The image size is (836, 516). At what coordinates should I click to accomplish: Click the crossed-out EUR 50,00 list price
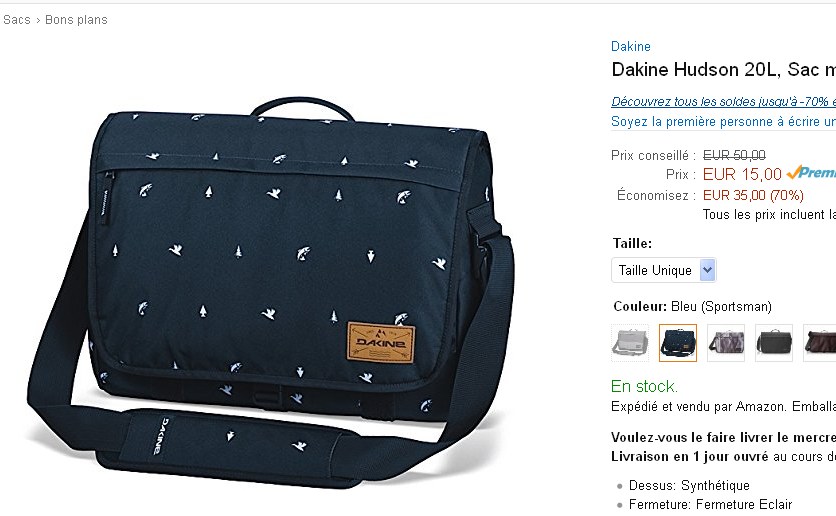click(734, 155)
